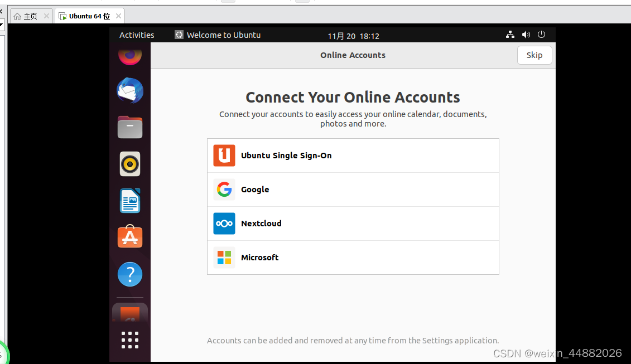Screen dimensions: 631x364
Task: Click the home icon on the 主页 tab
Action: click(x=17, y=16)
